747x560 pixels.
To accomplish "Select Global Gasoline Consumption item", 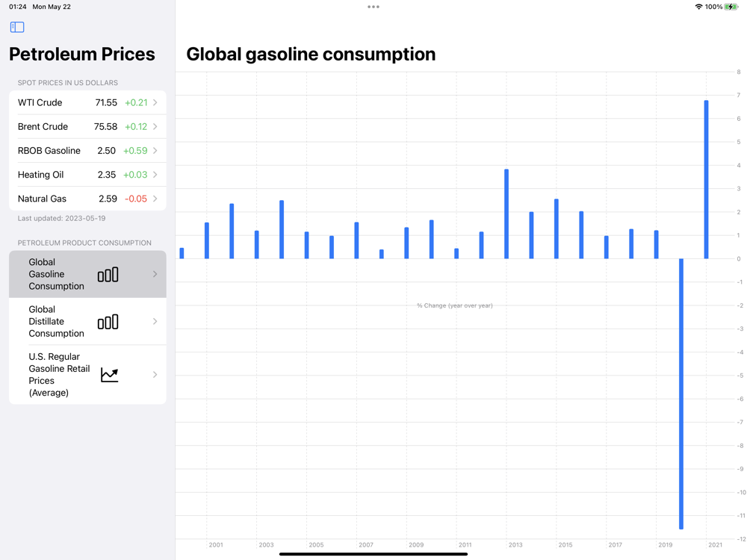I will coord(87,274).
